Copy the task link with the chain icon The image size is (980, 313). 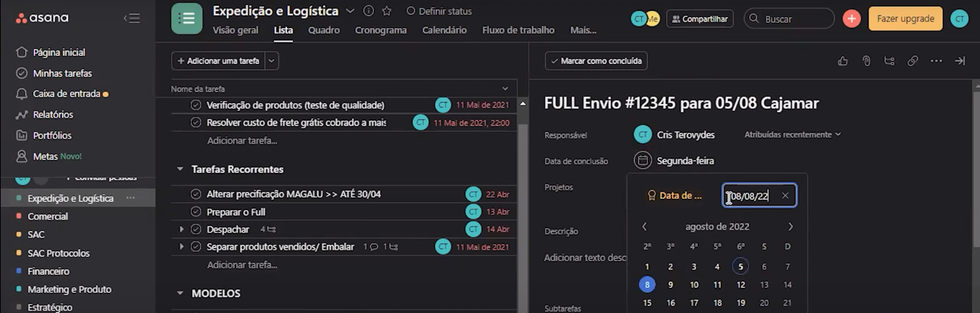[x=913, y=61]
